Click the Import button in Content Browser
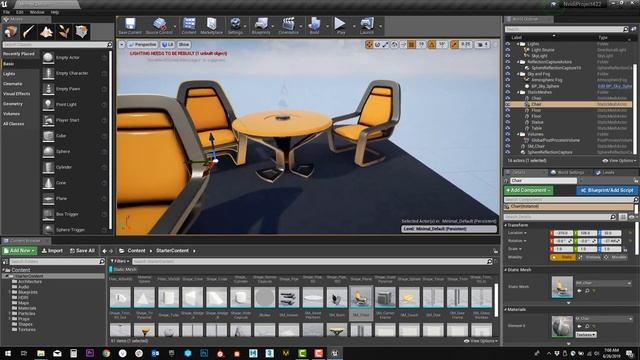The height and width of the screenshot is (360, 640). 52,251
